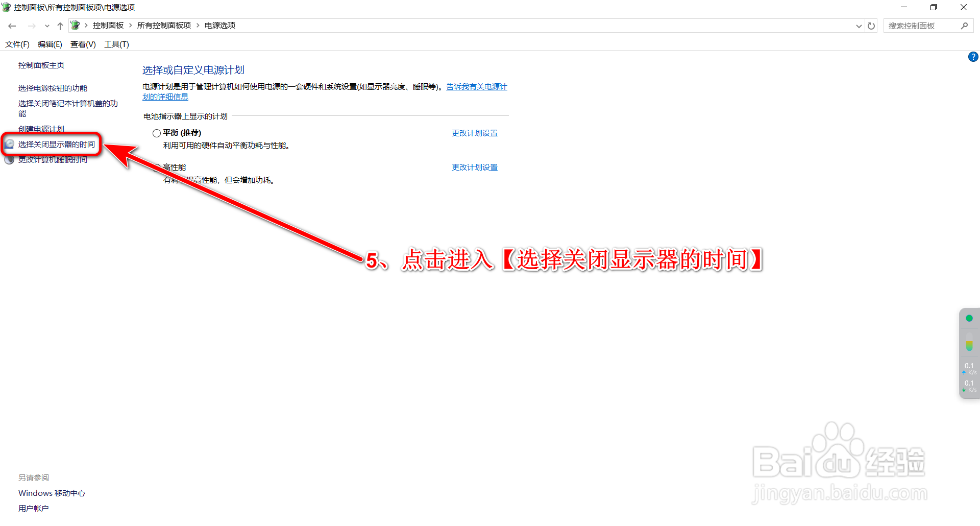The image size is (980, 526).
Task: Refresh the Power Options page
Action: tap(871, 26)
